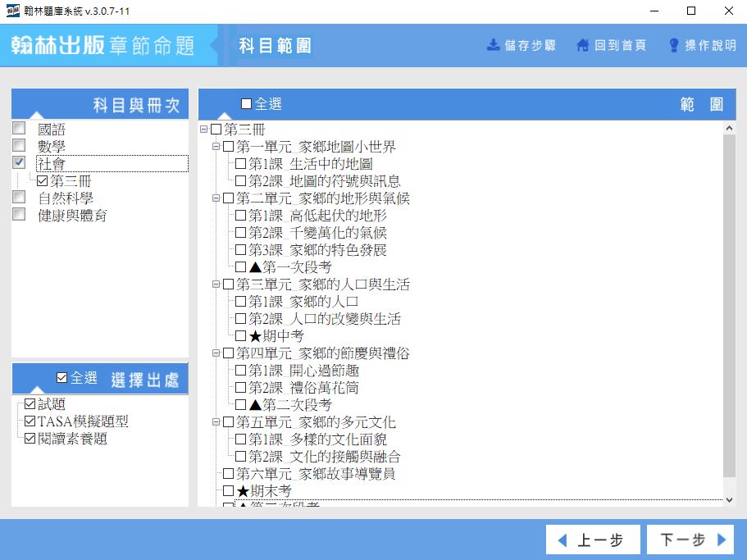Return to previous step with 上一步
The image size is (747, 560).
tap(589, 540)
